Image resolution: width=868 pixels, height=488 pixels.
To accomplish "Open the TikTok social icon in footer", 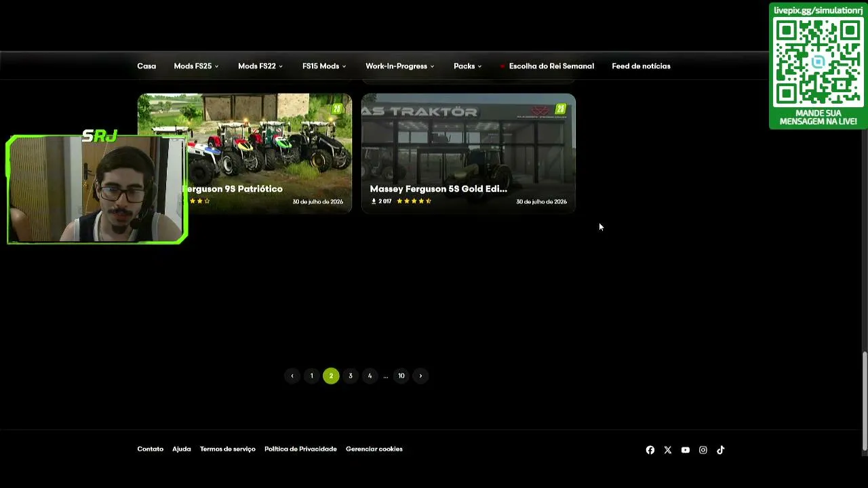I will coord(721,450).
